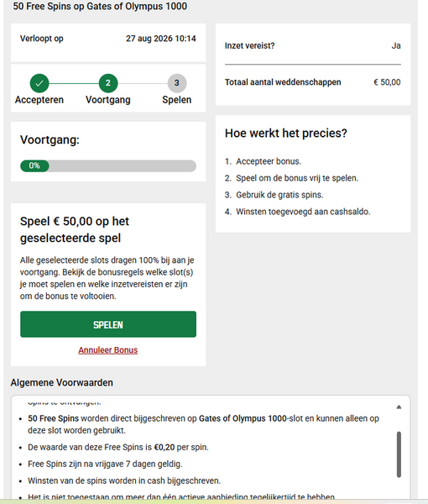Click the Spelen step label
The height and width of the screenshot is (504, 428).
point(176,100)
